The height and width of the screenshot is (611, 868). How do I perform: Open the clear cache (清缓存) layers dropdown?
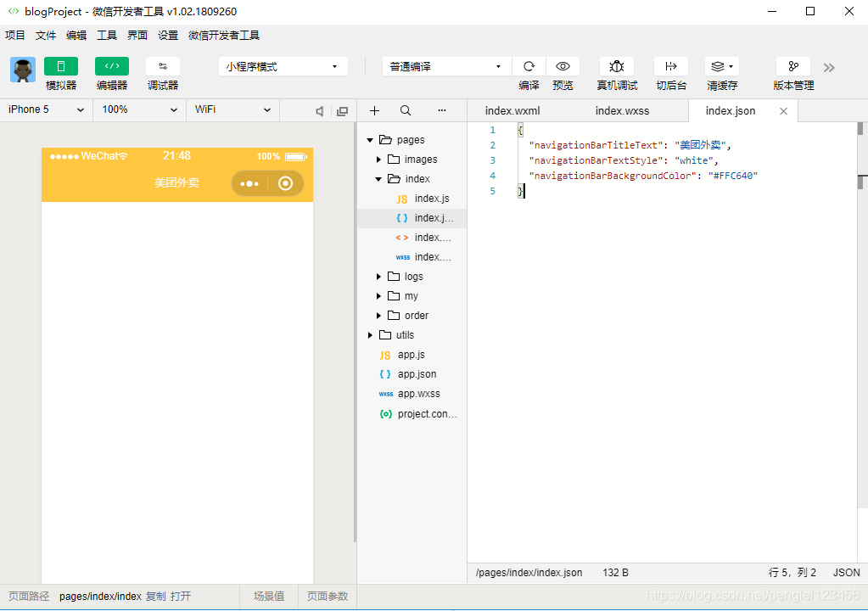coord(722,66)
